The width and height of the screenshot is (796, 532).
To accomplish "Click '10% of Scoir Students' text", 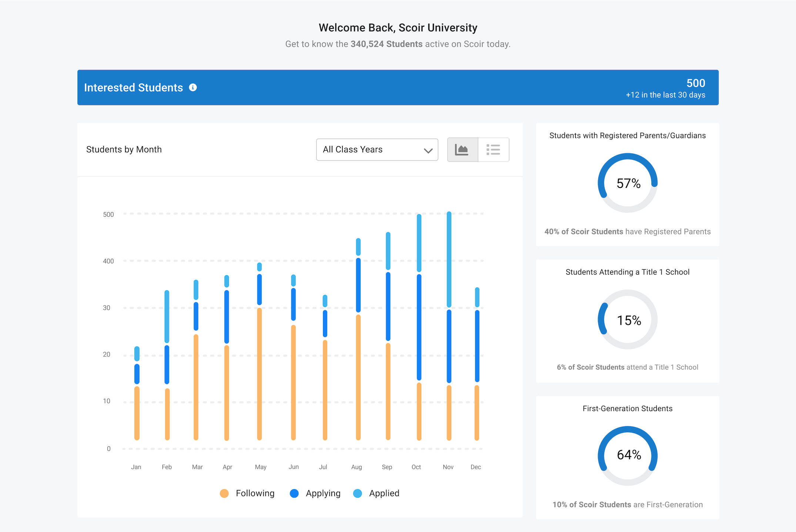I will pos(592,505).
